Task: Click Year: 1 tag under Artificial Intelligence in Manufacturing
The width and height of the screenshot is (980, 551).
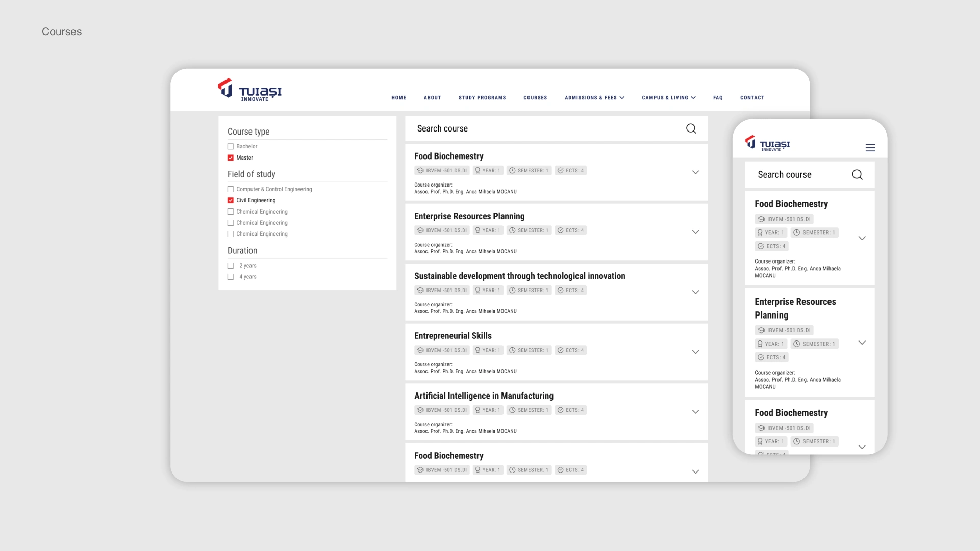Action: [488, 410]
